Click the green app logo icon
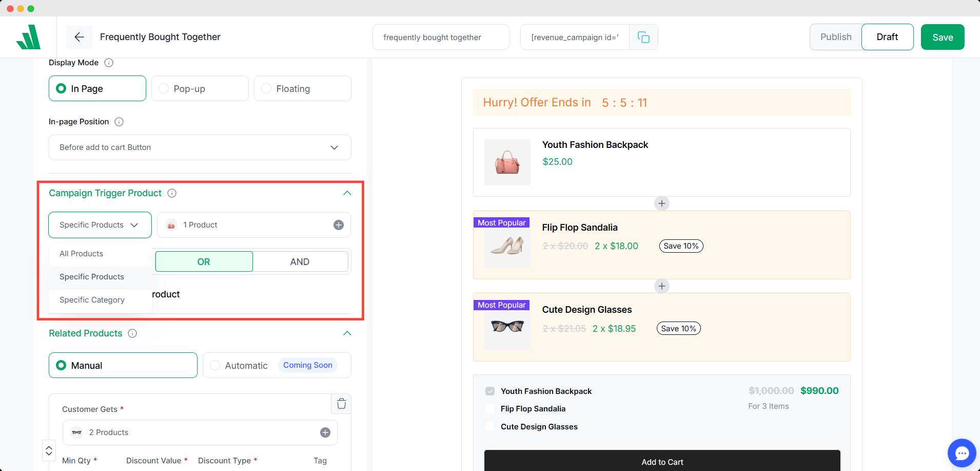This screenshot has height=471, width=980. pyautogui.click(x=28, y=37)
